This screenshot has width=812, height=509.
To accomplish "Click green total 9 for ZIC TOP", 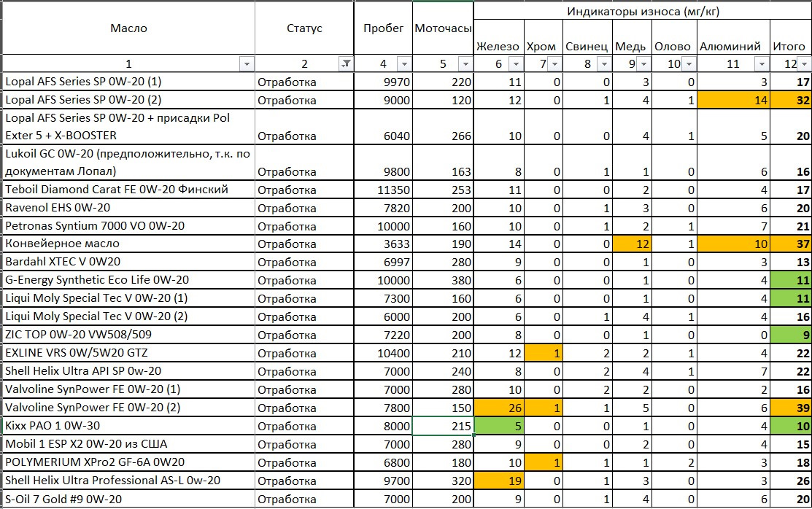I will tap(791, 335).
